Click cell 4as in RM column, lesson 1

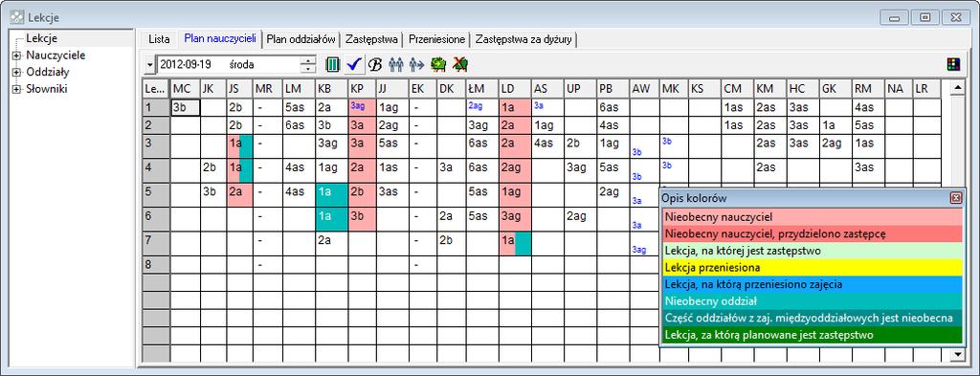point(869,107)
